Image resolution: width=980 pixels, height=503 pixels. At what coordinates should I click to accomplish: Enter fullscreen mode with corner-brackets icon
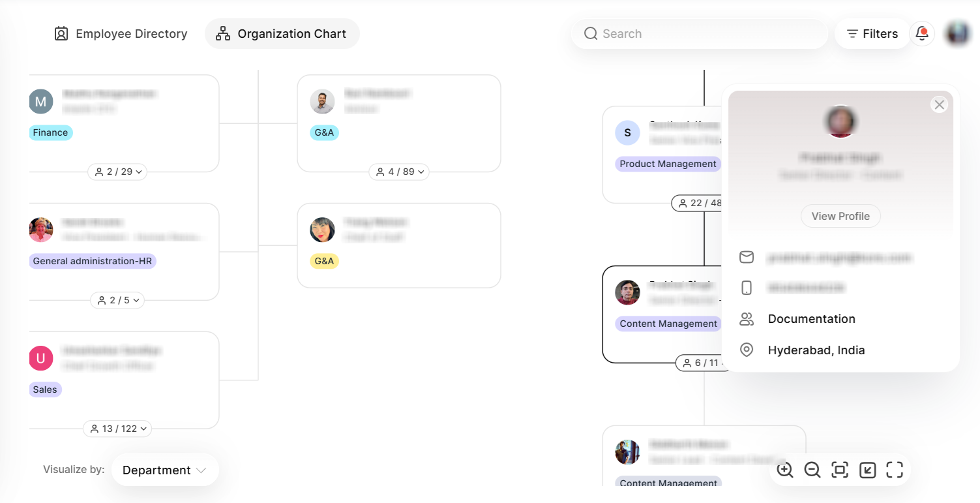(x=895, y=470)
